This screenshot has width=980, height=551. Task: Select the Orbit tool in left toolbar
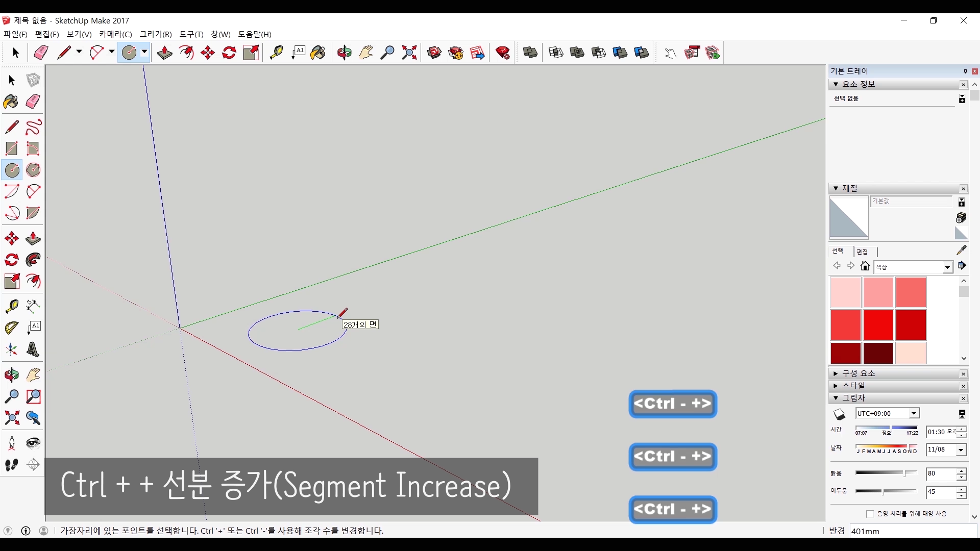coord(11,375)
